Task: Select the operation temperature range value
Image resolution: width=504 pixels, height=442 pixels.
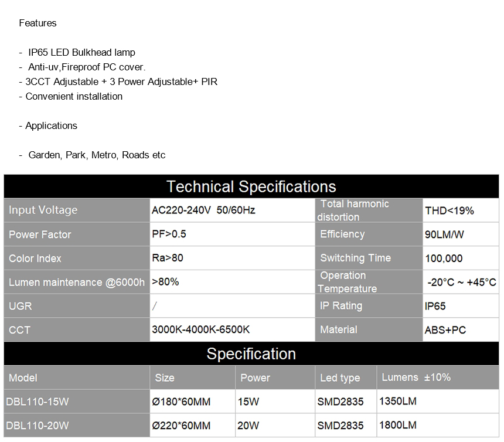Action: [461, 282]
